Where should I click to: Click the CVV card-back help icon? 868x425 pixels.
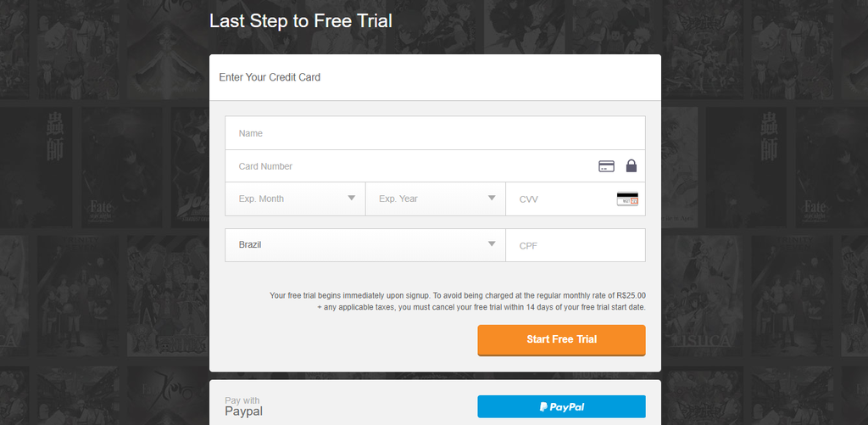point(627,199)
